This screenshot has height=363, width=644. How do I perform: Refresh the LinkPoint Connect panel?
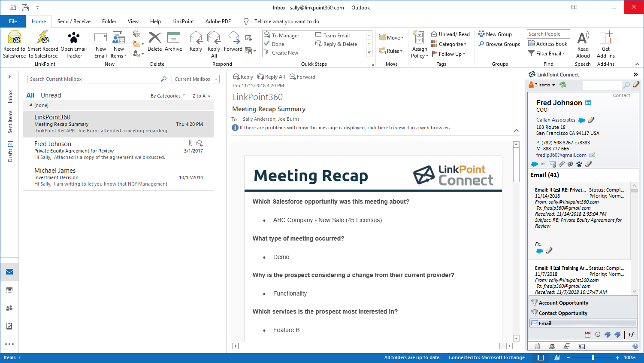point(563,85)
